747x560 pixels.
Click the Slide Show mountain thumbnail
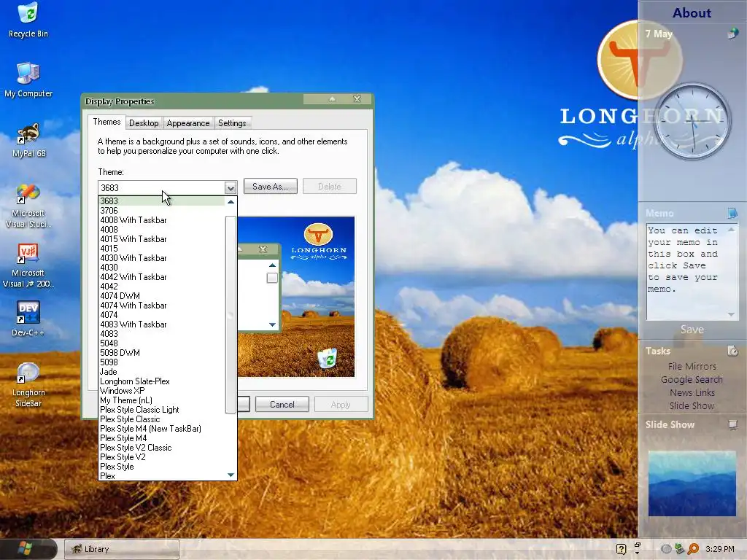tap(692, 483)
